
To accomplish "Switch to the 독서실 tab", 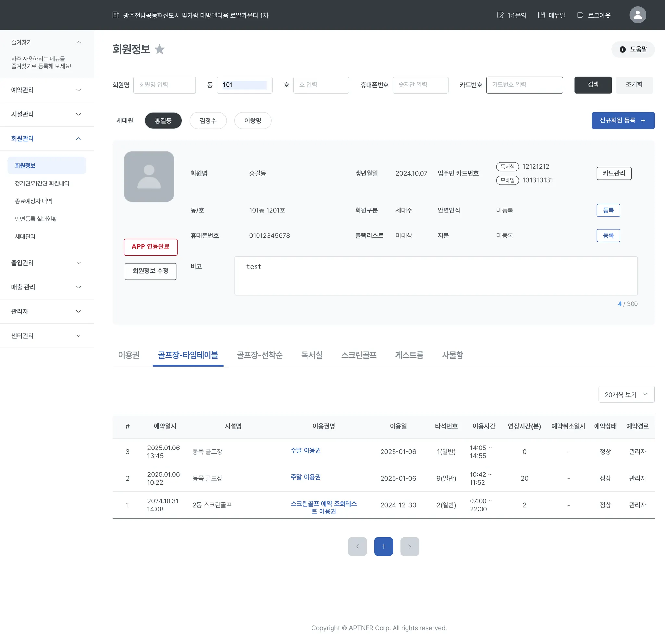I will coord(311,355).
